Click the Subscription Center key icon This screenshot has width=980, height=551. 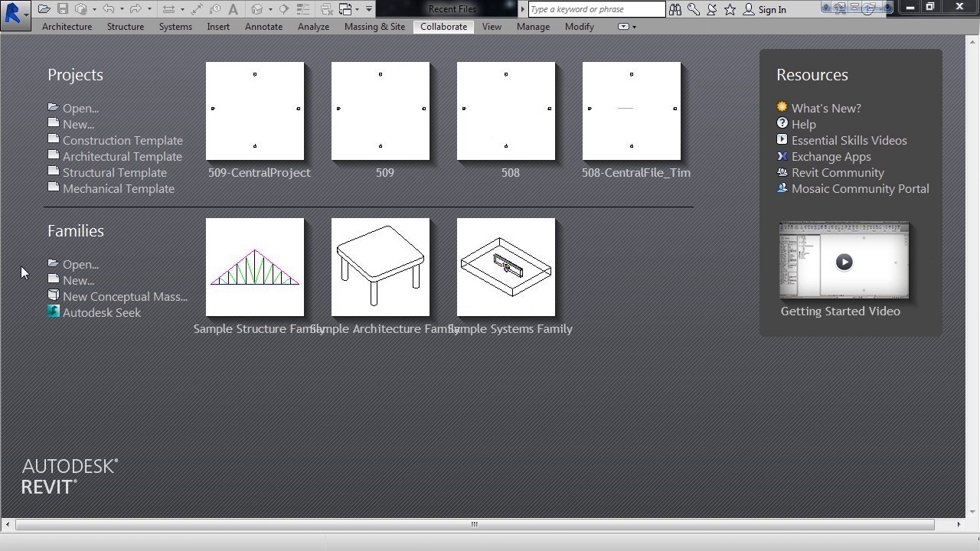694,9
